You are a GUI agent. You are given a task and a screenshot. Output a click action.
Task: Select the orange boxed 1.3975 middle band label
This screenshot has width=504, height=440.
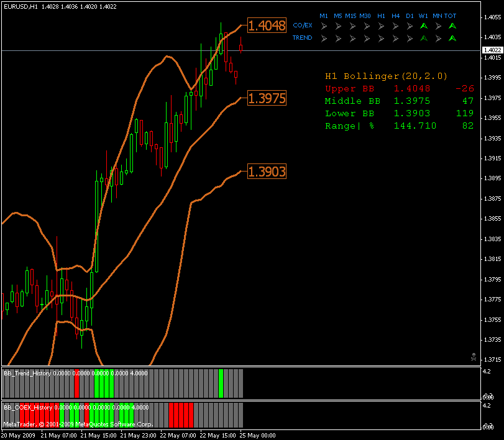coord(267,98)
